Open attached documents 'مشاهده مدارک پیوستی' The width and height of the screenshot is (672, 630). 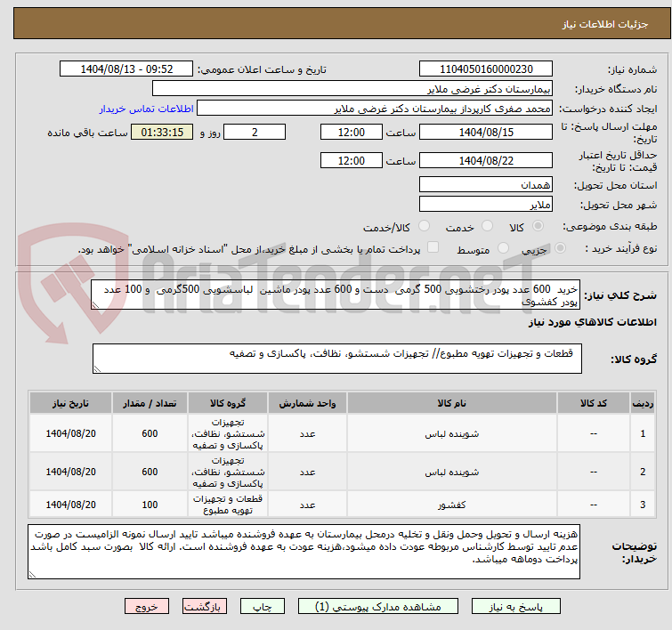pyautogui.click(x=379, y=606)
